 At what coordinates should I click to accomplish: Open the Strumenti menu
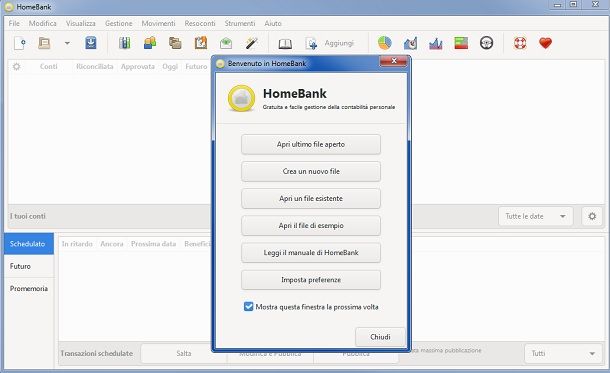(x=240, y=23)
